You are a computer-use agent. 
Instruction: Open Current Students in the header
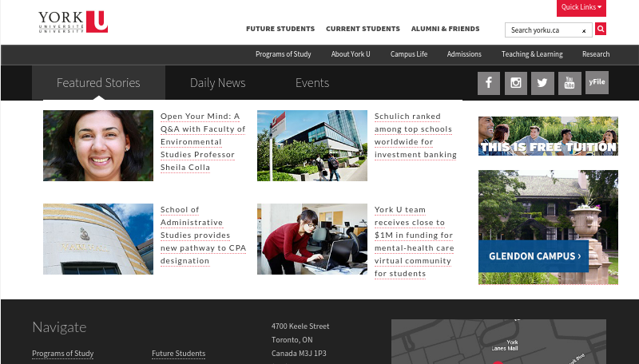pyautogui.click(x=363, y=29)
